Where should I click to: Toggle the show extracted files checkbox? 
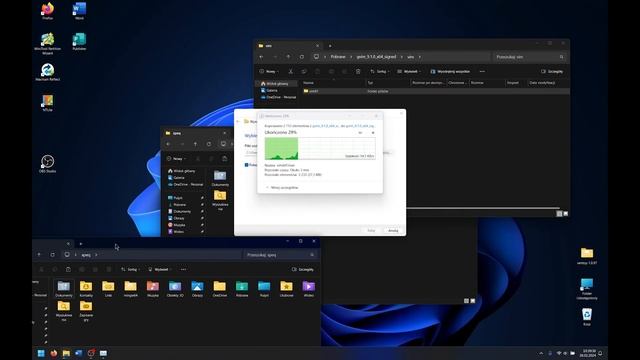[x=246, y=165]
